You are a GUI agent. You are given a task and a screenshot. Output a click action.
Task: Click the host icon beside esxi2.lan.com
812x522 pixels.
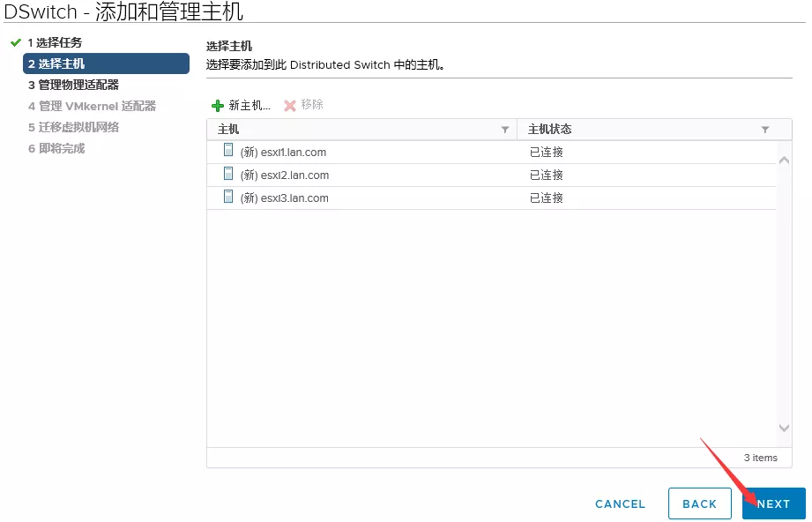click(228, 174)
